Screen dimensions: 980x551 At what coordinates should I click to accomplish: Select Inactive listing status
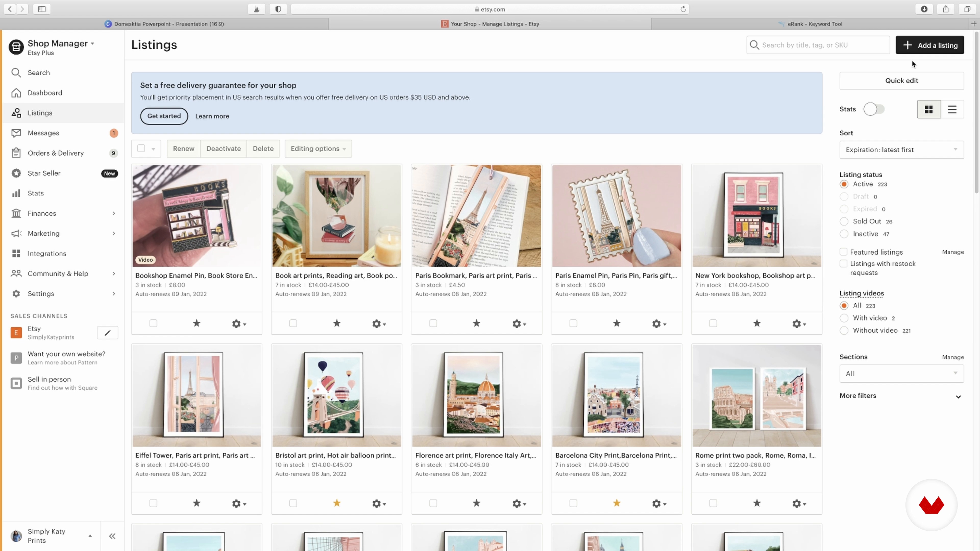[x=844, y=234]
